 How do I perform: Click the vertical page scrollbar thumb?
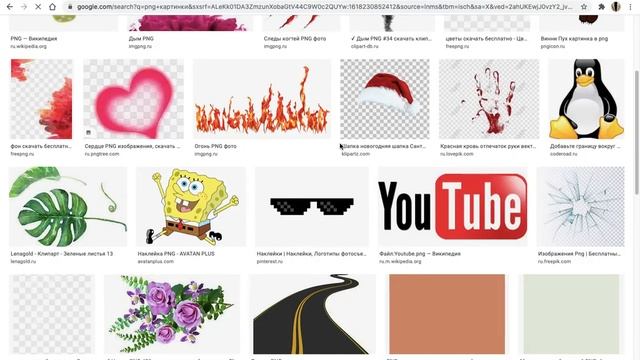pos(637,132)
